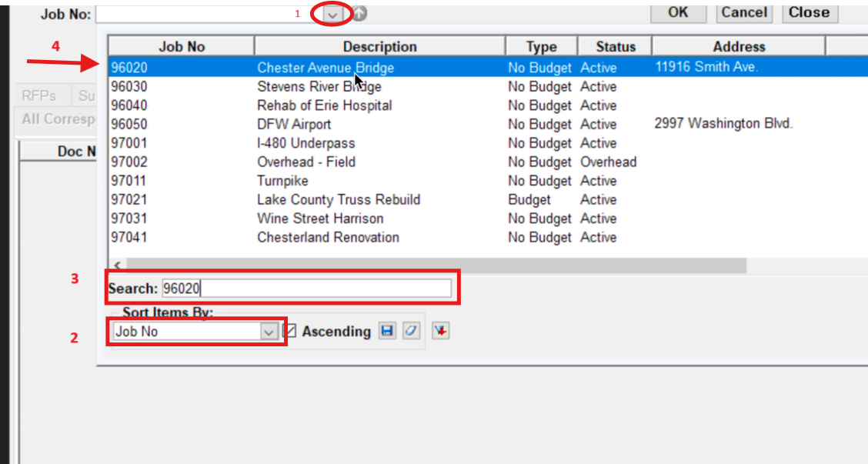Click the Job No entry field at top
This screenshot has height=464, width=868.
209,15
